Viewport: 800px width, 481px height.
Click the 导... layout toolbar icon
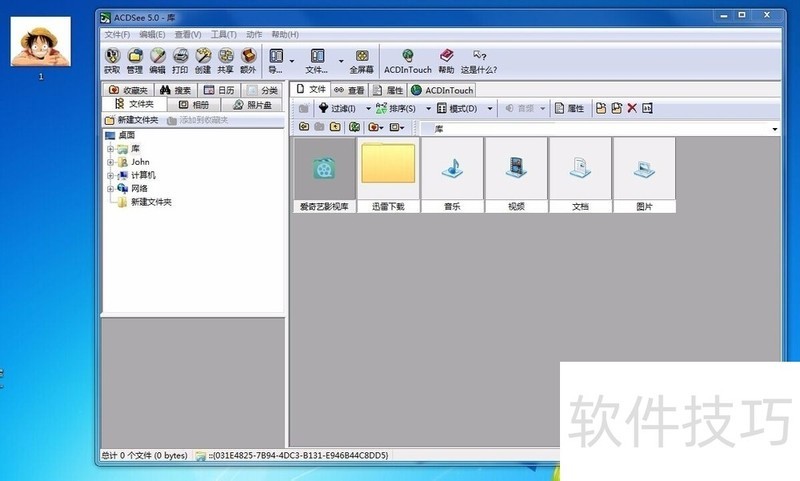pyautogui.click(x=276, y=61)
